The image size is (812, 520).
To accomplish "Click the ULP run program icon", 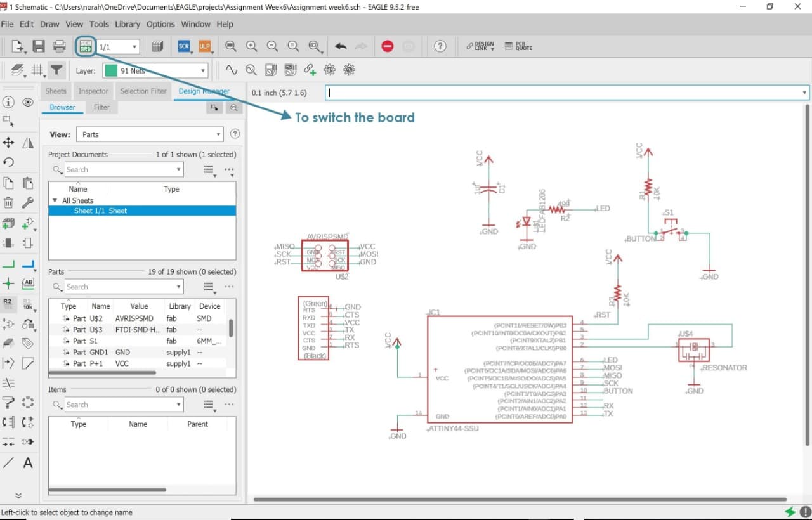I will [204, 46].
